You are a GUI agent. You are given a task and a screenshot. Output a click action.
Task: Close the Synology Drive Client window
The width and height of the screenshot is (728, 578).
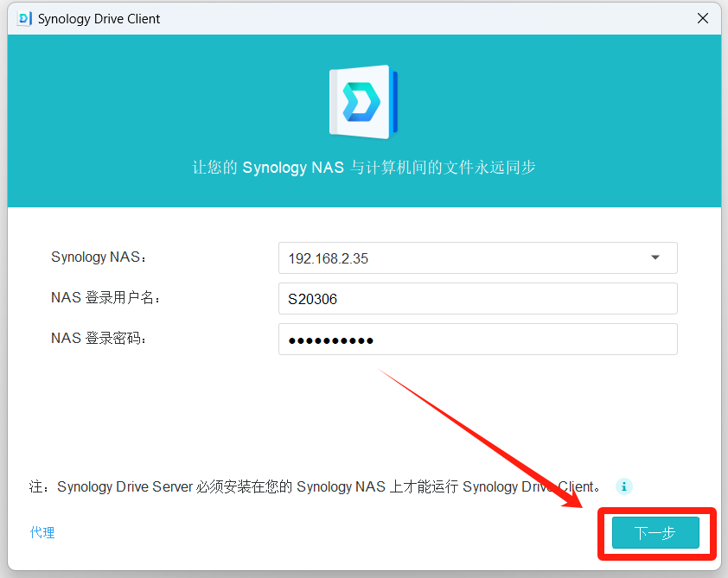(x=704, y=18)
